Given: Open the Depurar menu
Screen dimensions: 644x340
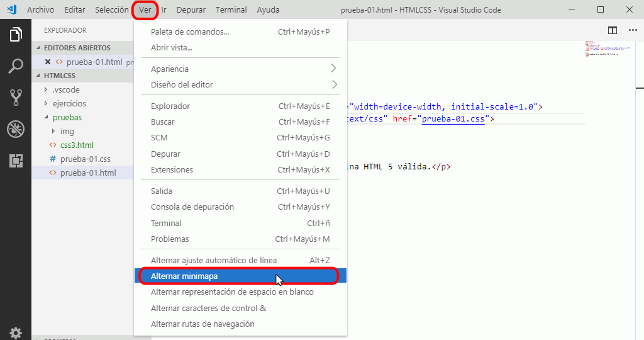Looking at the screenshot, I should click(191, 9).
